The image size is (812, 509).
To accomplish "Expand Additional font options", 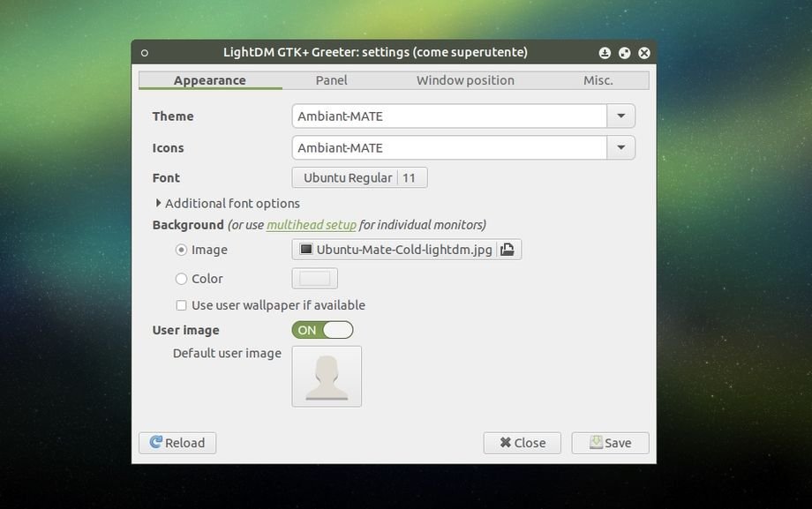I will click(x=158, y=203).
